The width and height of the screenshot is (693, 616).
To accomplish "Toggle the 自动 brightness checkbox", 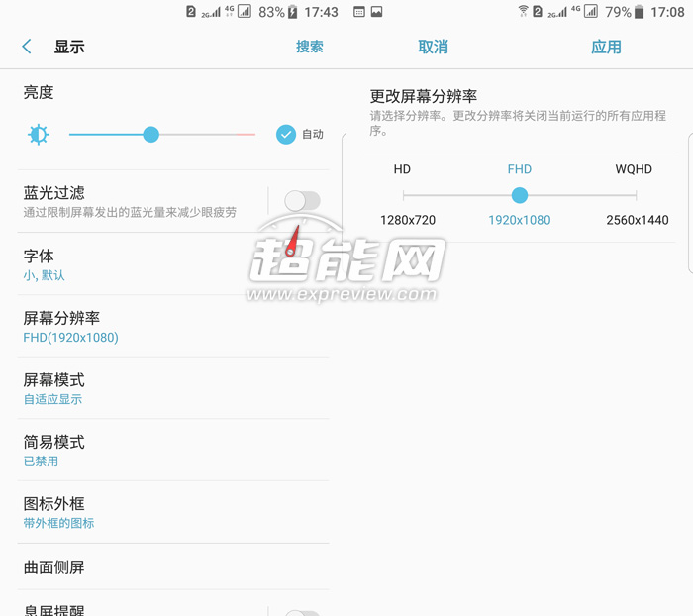I will 286,135.
